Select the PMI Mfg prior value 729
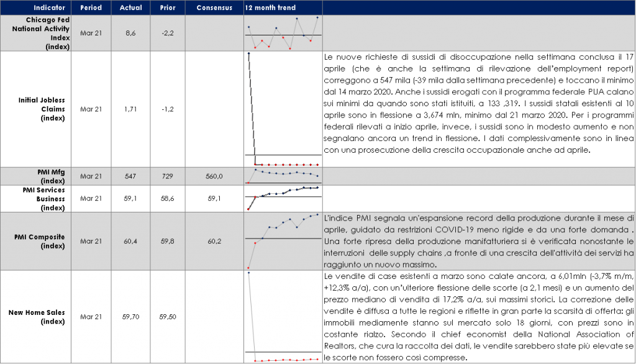The height and width of the screenshot is (364, 636). point(167,176)
